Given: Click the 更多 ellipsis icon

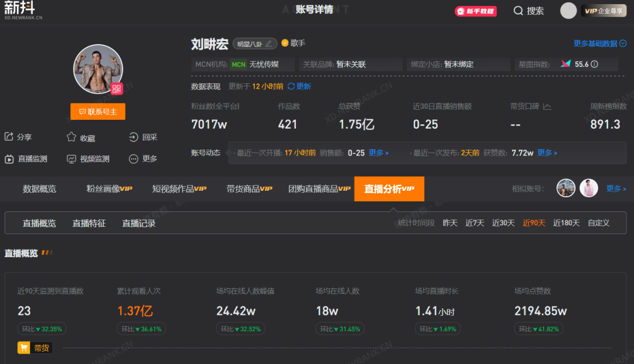Looking at the screenshot, I should tap(133, 159).
